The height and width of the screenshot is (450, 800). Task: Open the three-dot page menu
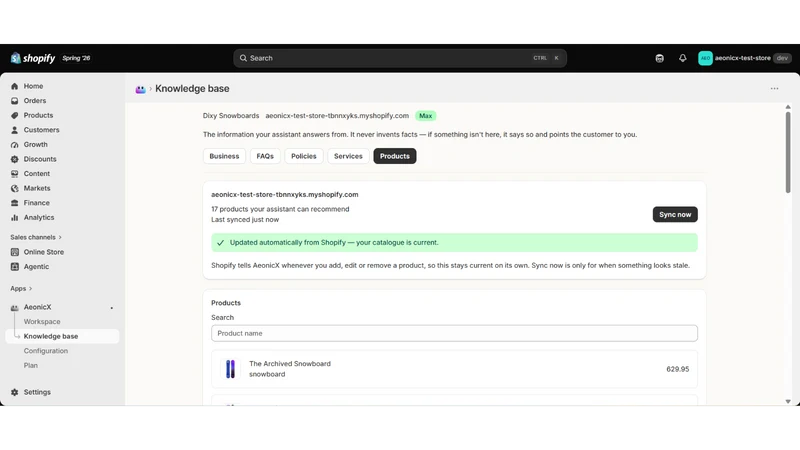point(774,89)
